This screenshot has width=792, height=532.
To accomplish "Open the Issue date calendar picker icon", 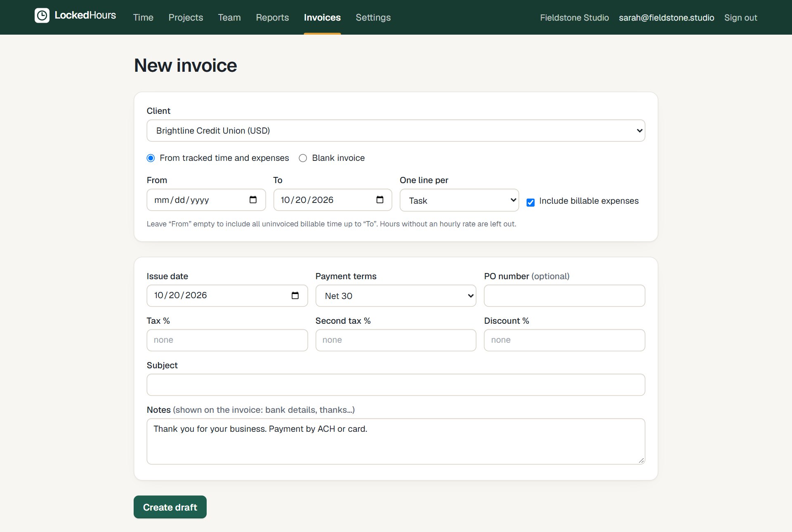I will [295, 295].
